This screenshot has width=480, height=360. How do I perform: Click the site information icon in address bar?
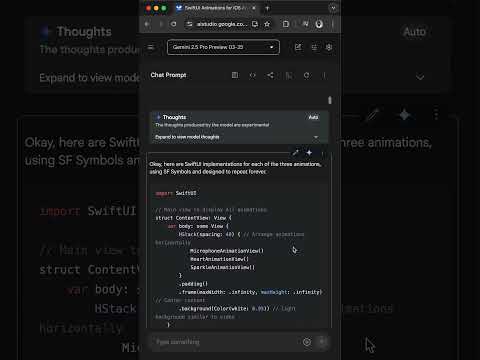click(x=189, y=24)
